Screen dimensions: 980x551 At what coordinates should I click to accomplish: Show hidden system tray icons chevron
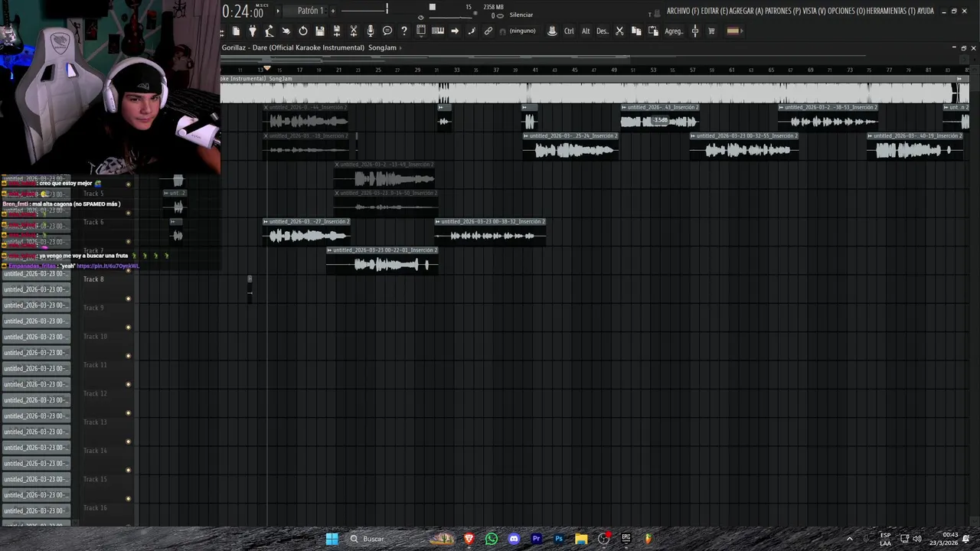click(849, 539)
